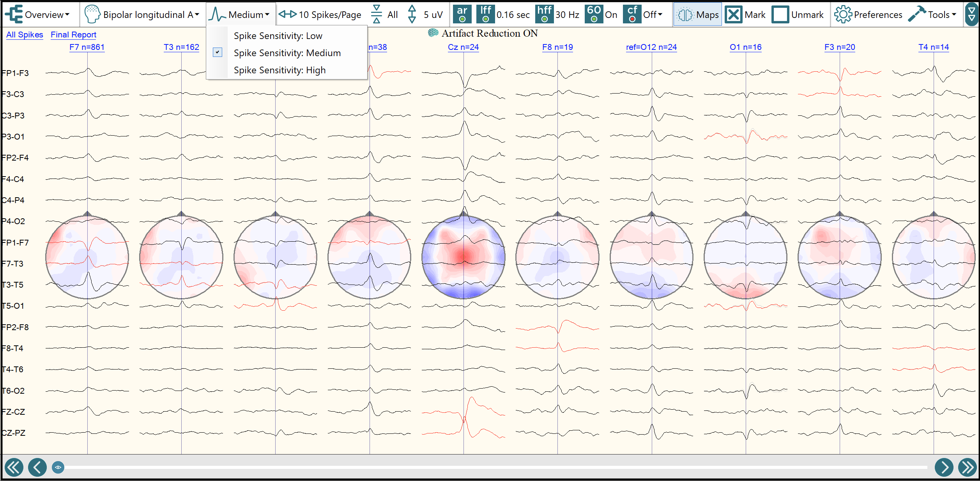Viewport: 980px width, 481px height.
Task: Click the spike waveform sensitivity icon
Action: (217, 15)
